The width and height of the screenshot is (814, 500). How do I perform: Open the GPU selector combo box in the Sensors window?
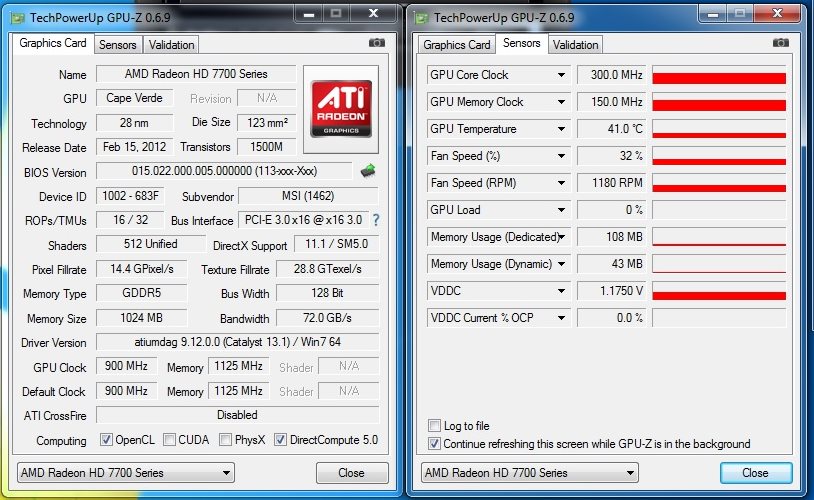pos(530,472)
